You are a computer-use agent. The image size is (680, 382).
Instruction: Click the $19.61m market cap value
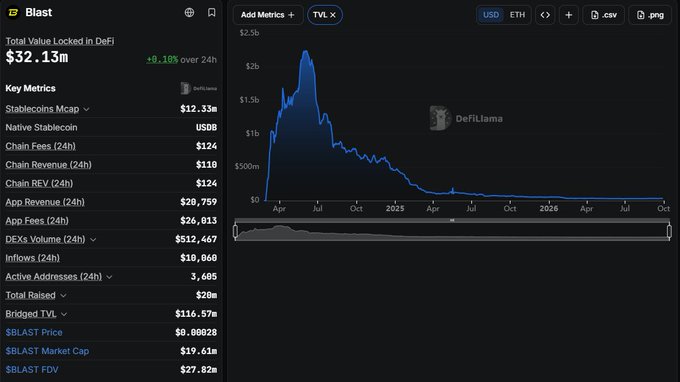(x=199, y=351)
